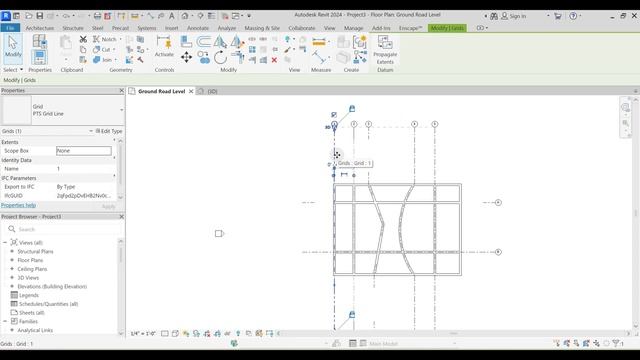The height and width of the screenshot is (360, 640).
Task: Toggle Select Links icon in status bar
Action: [x=556, y=344]
